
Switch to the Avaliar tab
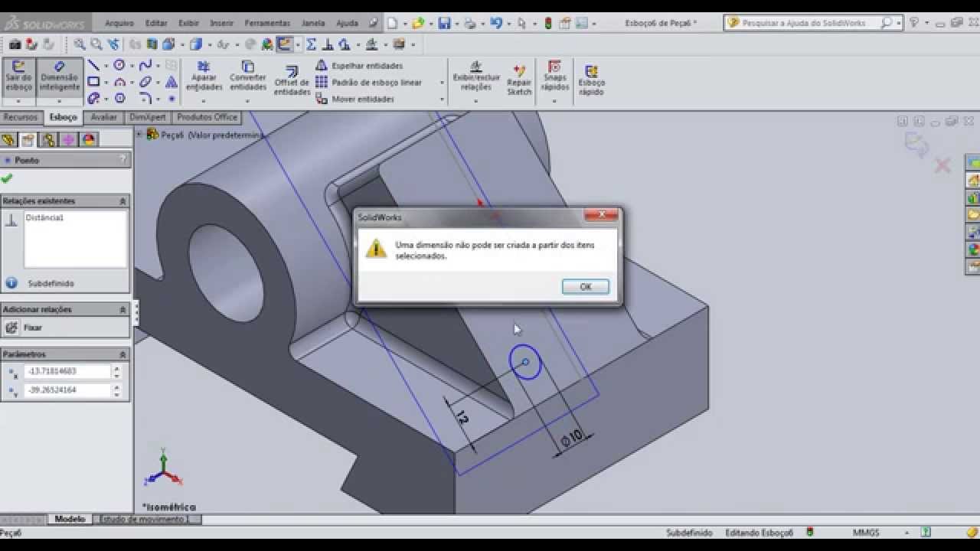click(104, 117)
